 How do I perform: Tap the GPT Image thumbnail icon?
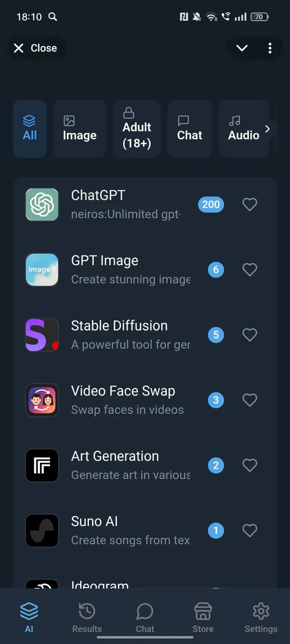[42, 269]
